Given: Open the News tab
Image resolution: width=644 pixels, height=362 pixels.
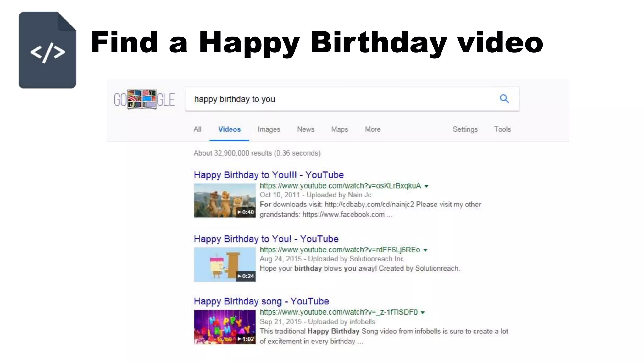Looking at the screenshot, I should pyautogui.click(x=306, y=129).
